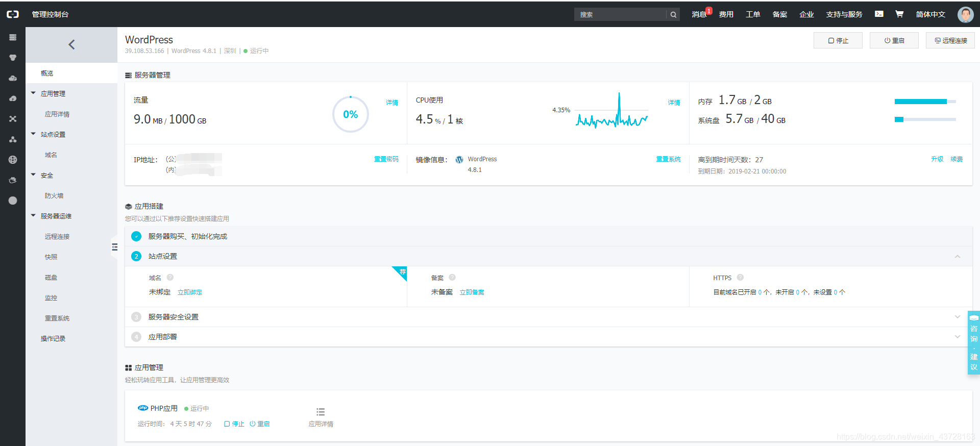Click 立即备案 link
This screenshot has width=980, height=446.
pos(472,292)
